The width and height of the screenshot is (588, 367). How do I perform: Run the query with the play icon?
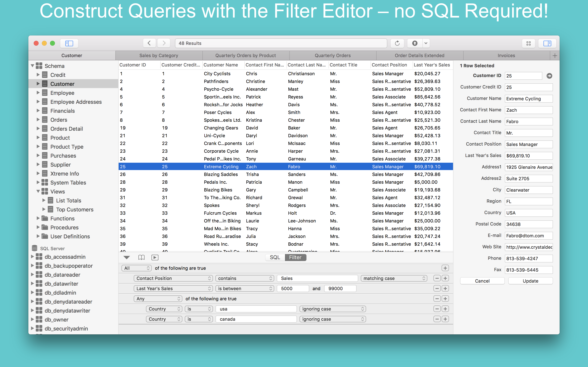click(155, 257)
